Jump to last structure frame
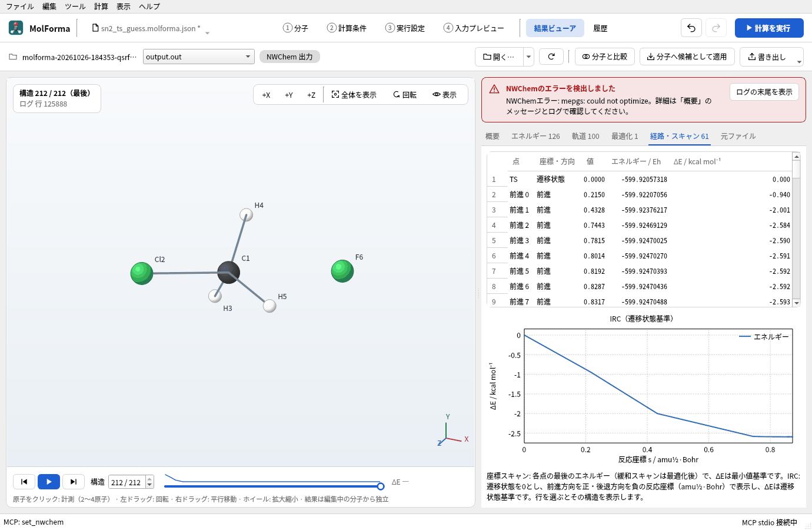The height and width of the screenshot is (530, 812). click(x=74, y=482)
